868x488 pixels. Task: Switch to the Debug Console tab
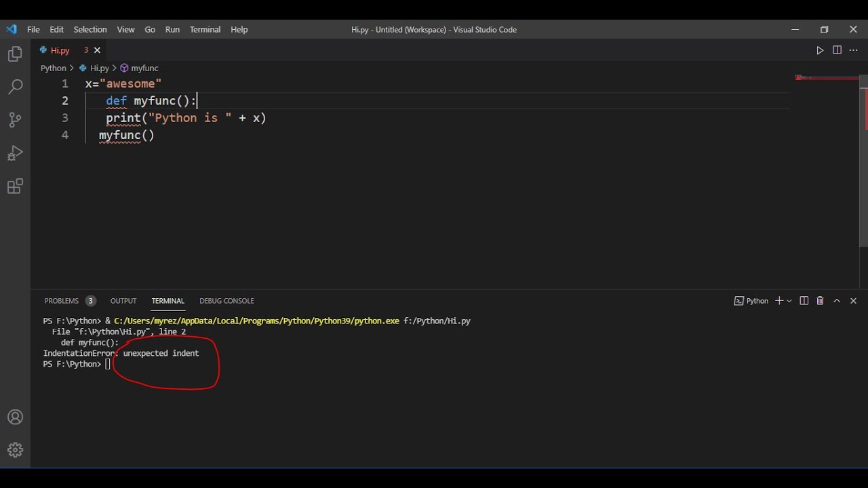226,301
